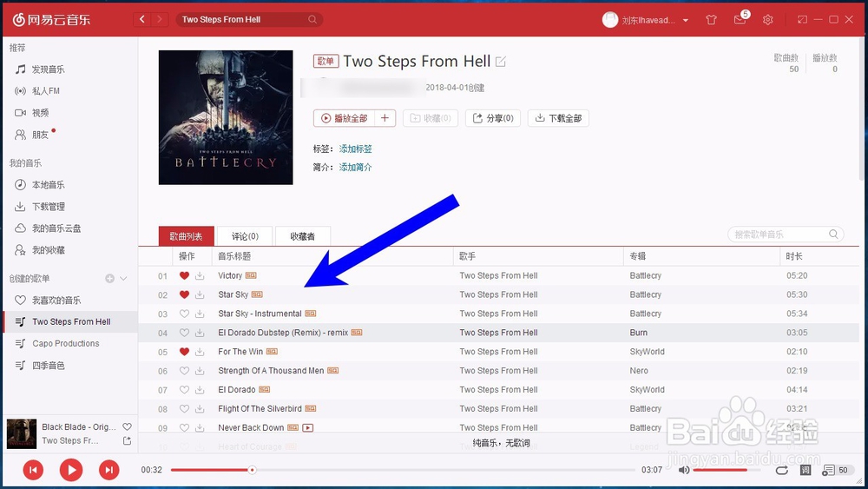Click the playlist search (搜索歌单音乐) field
Viewport: 868px width, 489px height.
[x=786, y=235]
